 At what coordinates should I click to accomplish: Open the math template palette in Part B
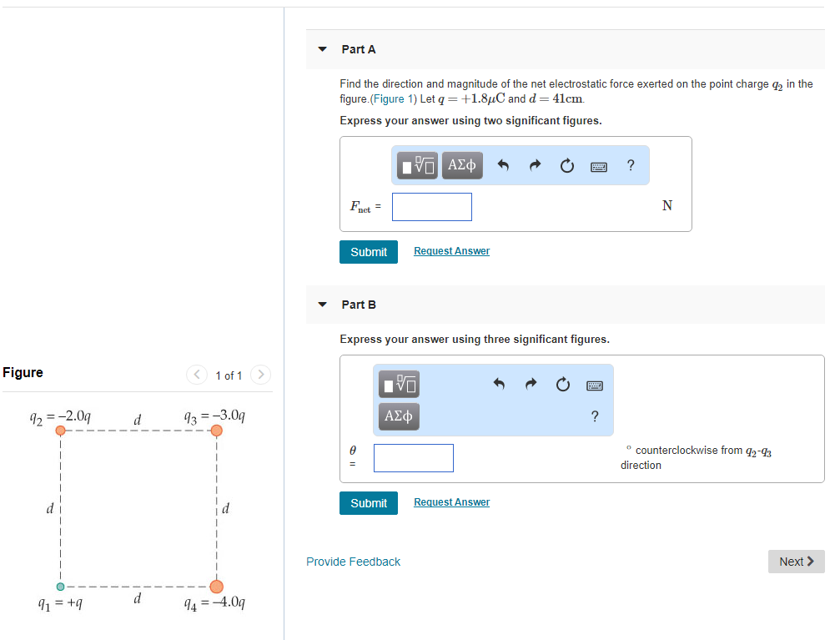pos(399,384)
